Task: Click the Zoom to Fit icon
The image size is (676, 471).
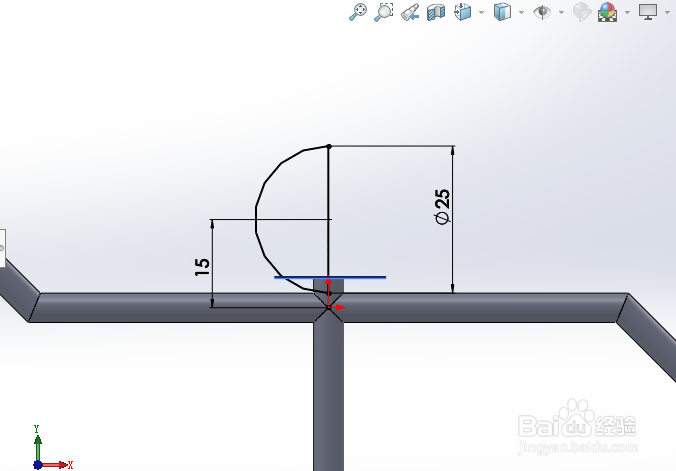Action: coord(358,12)
